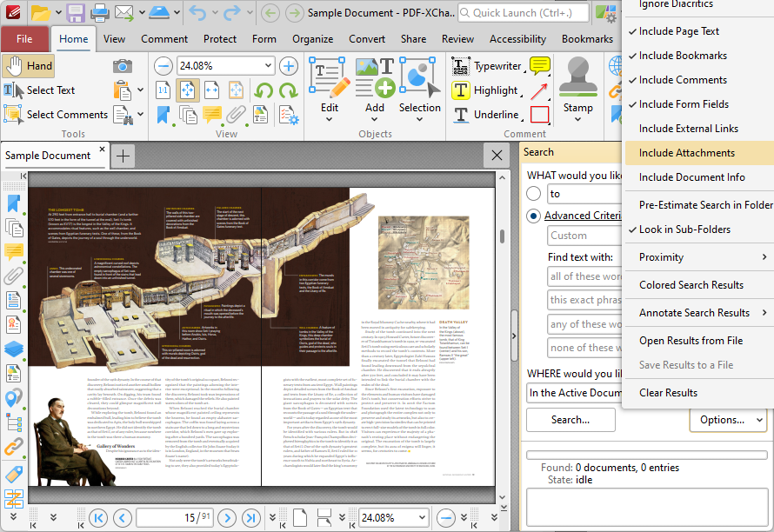Select the Sticky Note comment icon

point(539,66)
